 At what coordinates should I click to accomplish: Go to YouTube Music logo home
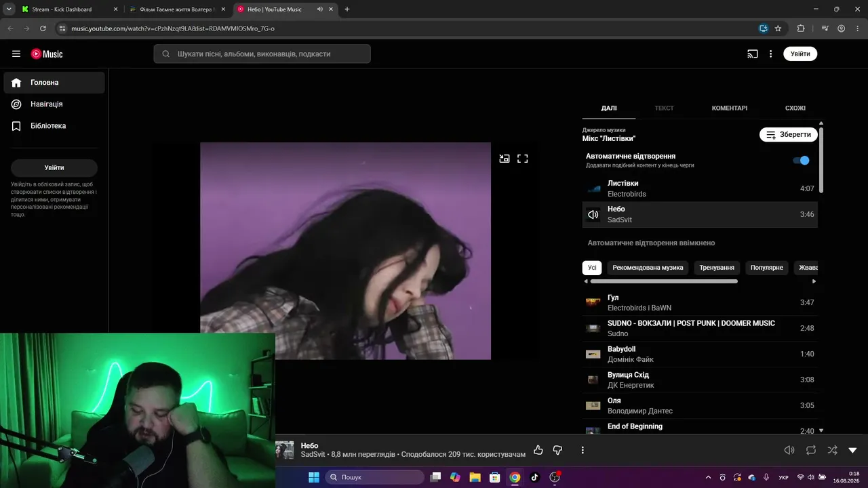coord(47,54)
